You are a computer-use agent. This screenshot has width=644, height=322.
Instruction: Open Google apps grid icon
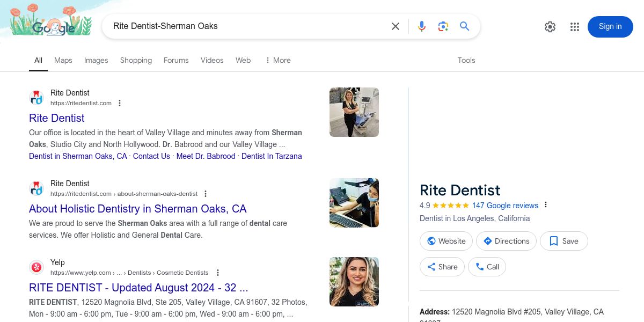575,27
